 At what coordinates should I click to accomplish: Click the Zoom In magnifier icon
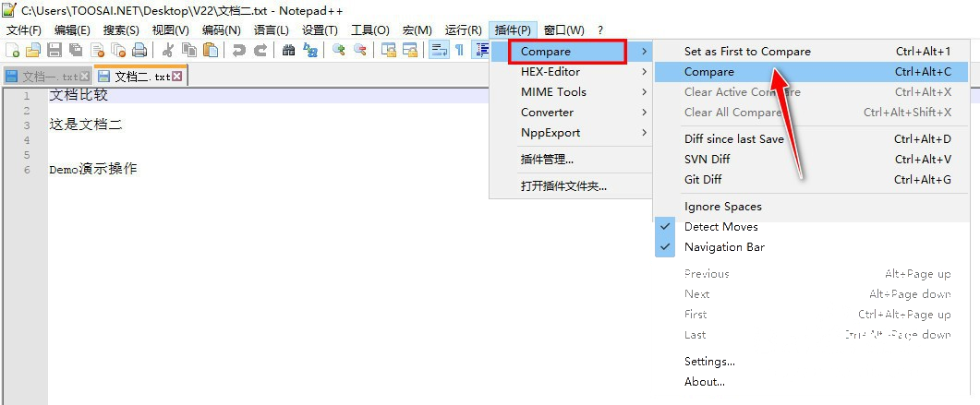(338, 50)
